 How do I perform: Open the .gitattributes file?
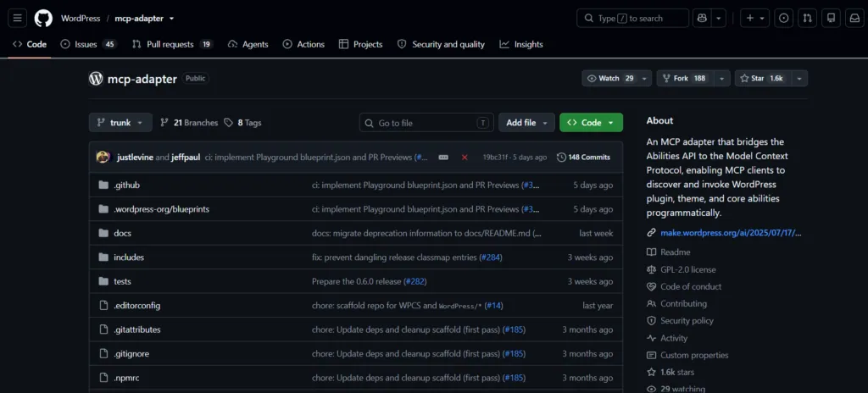point(137,329)
